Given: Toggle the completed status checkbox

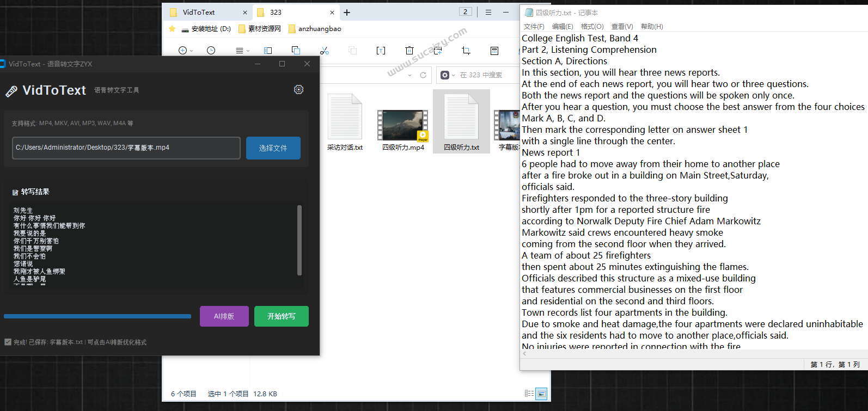Looking at the screenshot, I should [8, 342].
